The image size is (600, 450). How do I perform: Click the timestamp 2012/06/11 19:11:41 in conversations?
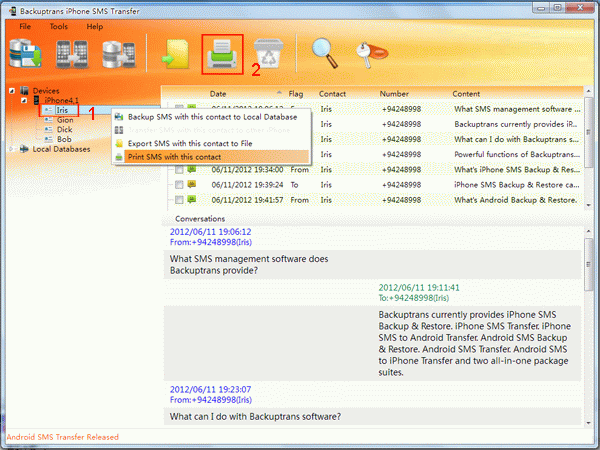419,288
